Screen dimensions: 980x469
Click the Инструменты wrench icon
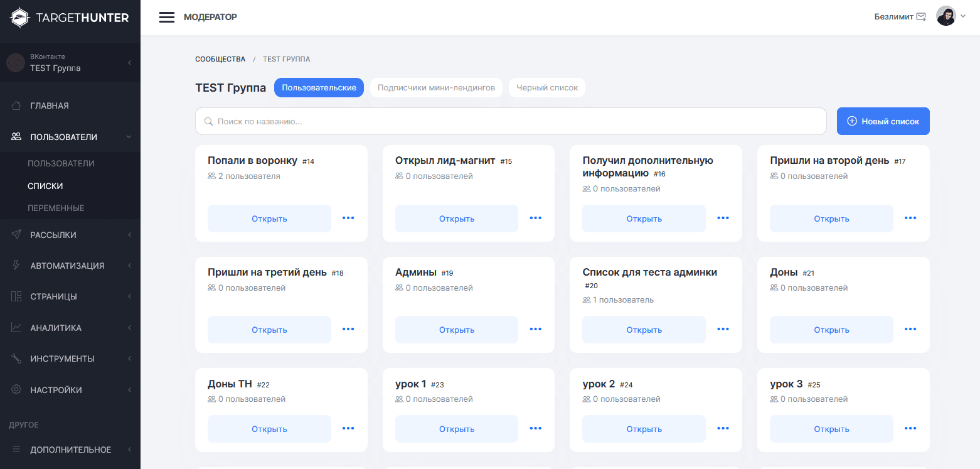tap(17, 358)
